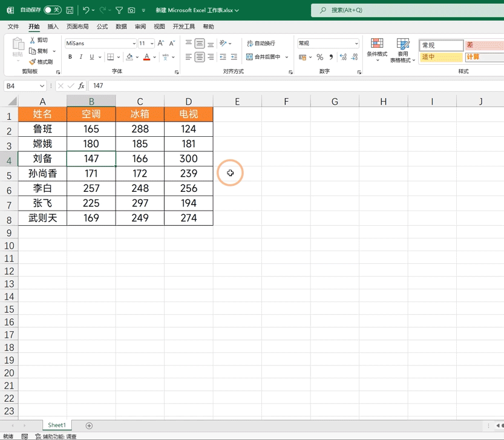
Task: Apply the red font color
Action: pyautogui.click(x=147, y=57)
